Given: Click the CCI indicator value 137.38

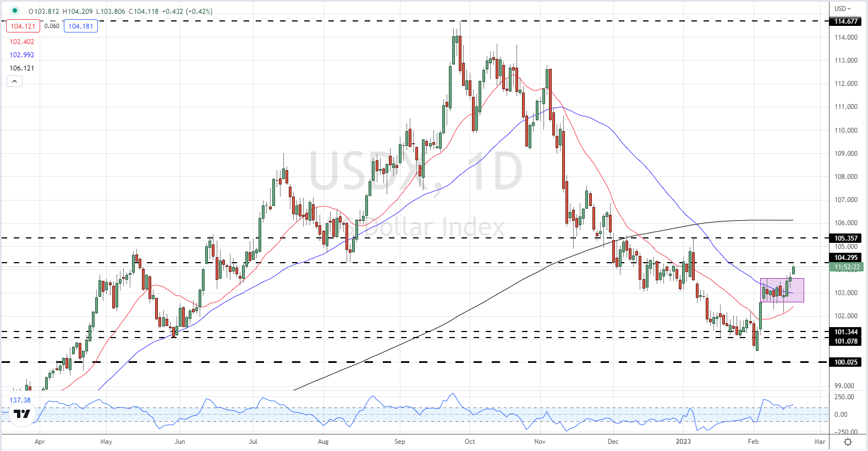Looking at the screenshot, I should [x=20, y=400].
